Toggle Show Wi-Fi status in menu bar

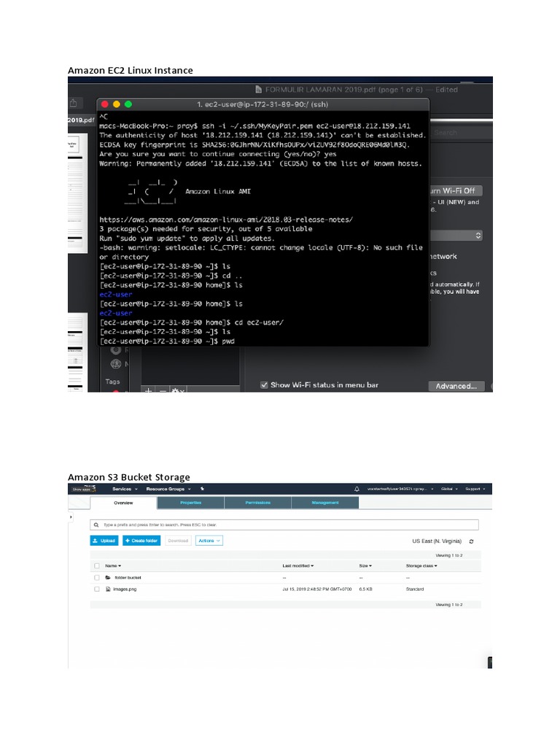pos(264,385)
